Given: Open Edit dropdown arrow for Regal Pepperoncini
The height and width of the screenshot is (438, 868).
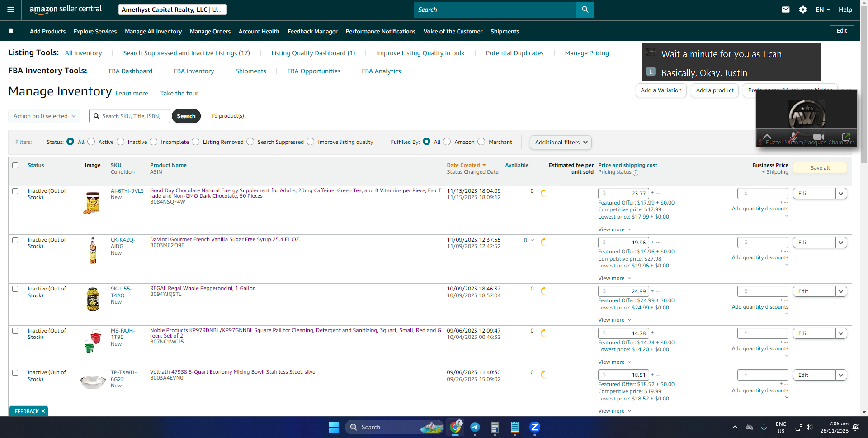Looking at the screenshot, I should (x=841, y=291).
